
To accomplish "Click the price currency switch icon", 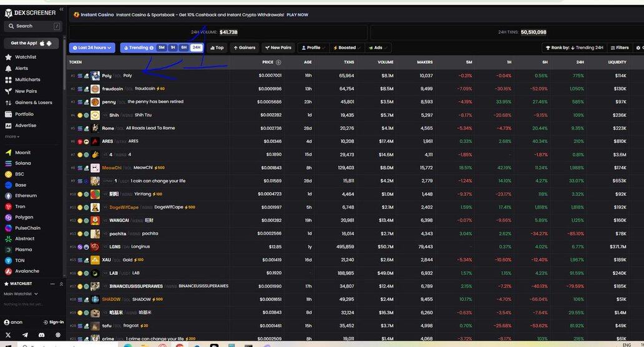I will (278, 62).
